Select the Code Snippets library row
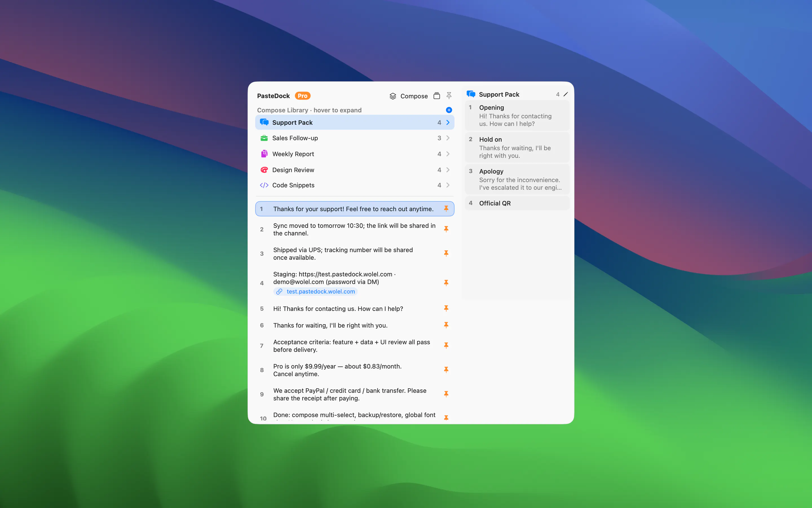This screenshot has width=812, height=508. 355,185
